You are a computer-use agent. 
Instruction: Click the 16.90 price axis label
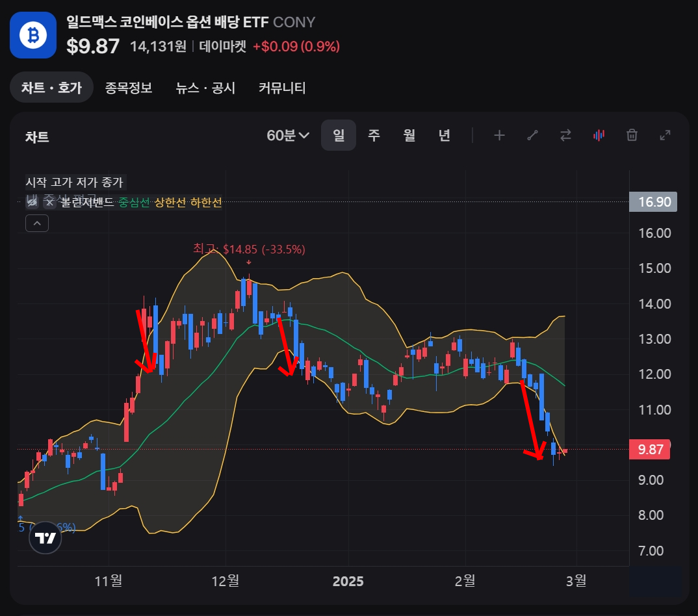pos(653,201)
